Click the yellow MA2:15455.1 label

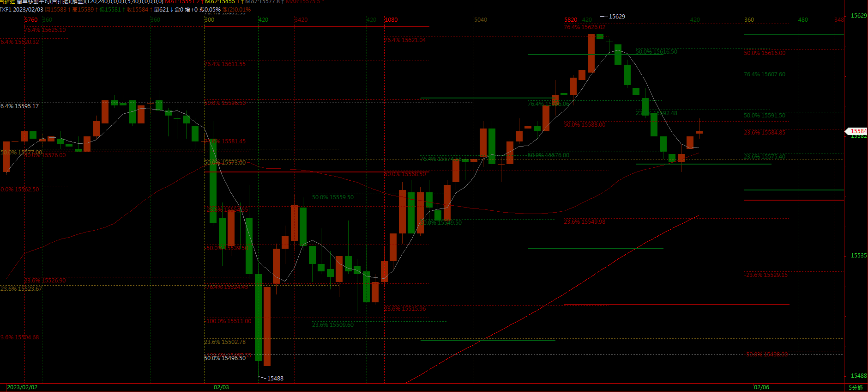222,2
